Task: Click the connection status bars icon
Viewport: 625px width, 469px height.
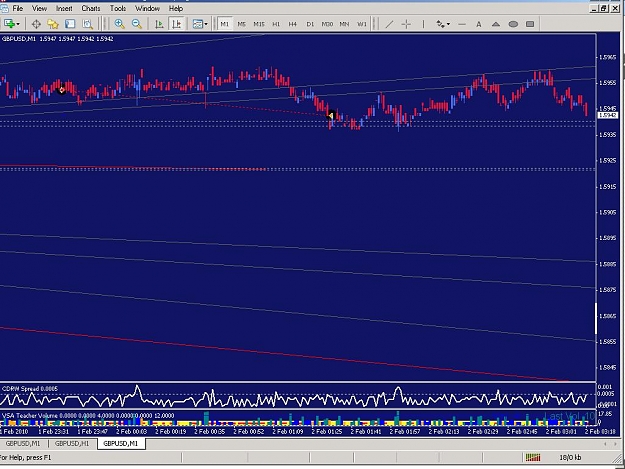Action: 533,457
